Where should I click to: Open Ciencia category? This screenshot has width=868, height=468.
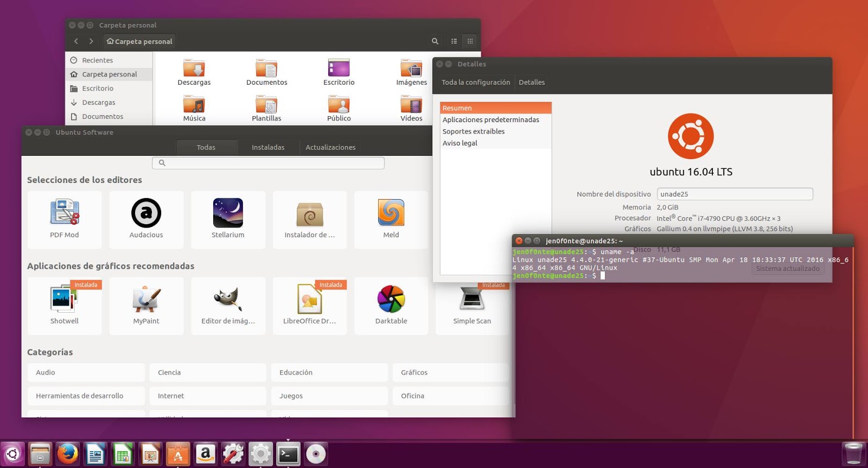(x=208, y=372)
